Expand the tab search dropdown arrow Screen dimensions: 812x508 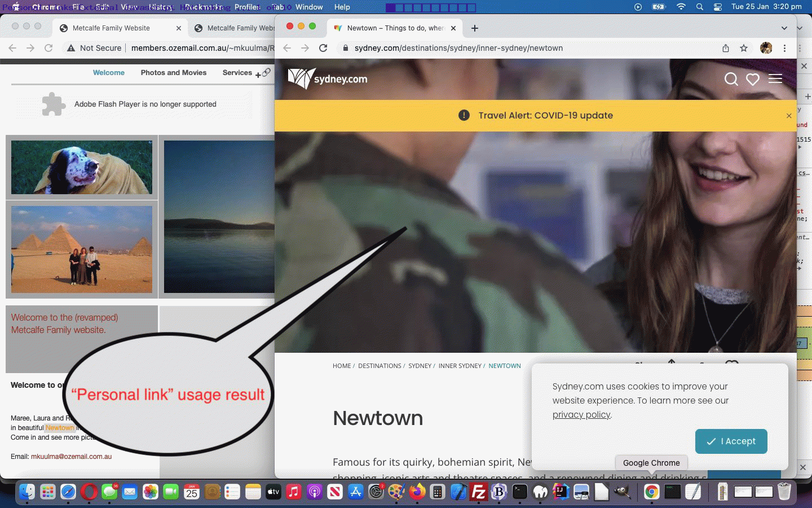click(x=784, y=28)
